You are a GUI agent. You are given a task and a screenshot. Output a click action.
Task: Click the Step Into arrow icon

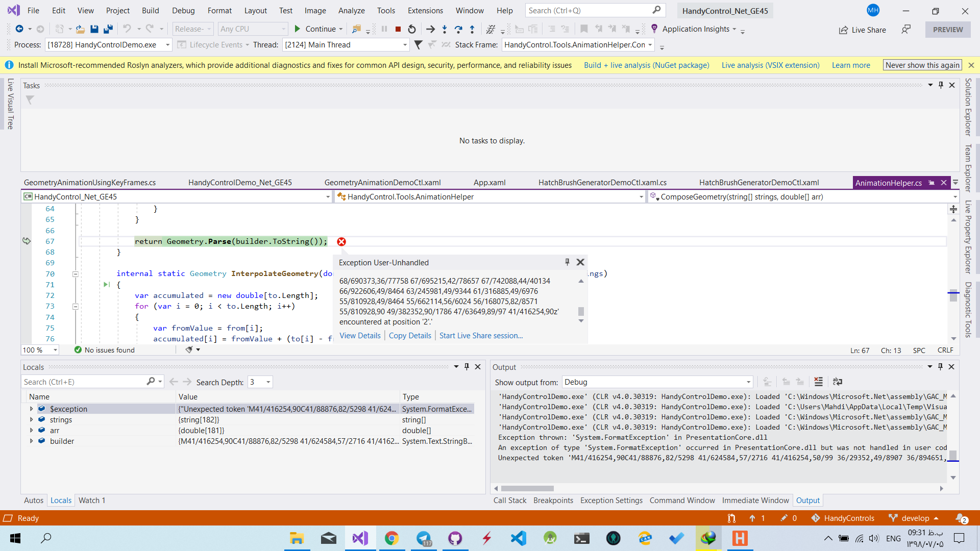coord(445,29)
